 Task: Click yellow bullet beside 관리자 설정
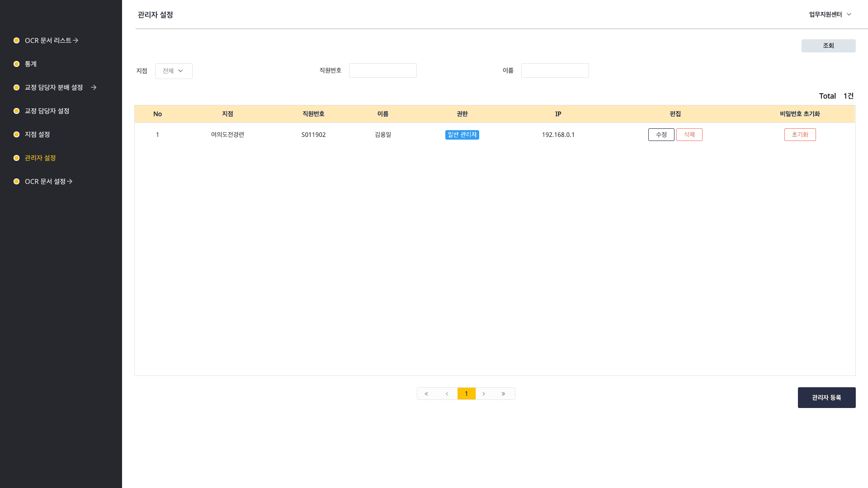[x=17, y=158]
